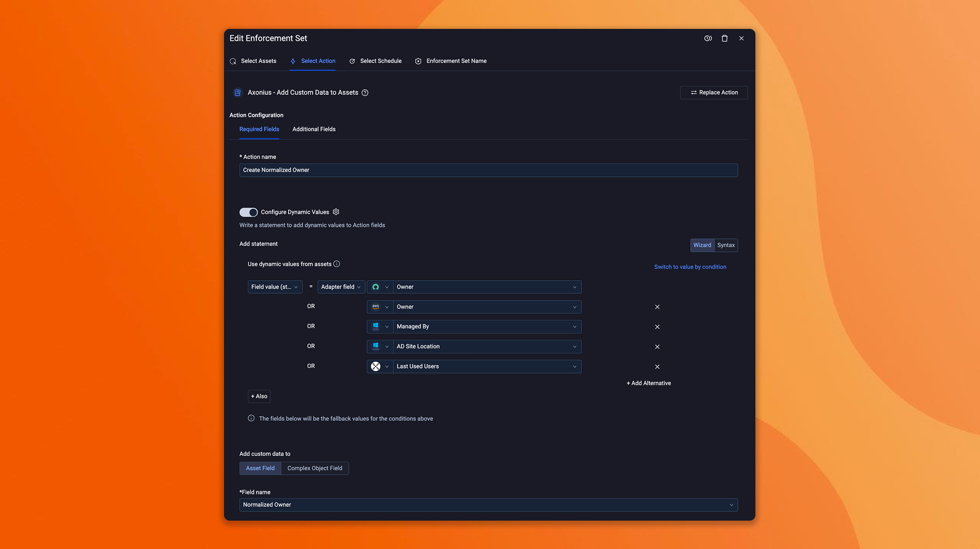Click + Add Alternative

[649, 383]
